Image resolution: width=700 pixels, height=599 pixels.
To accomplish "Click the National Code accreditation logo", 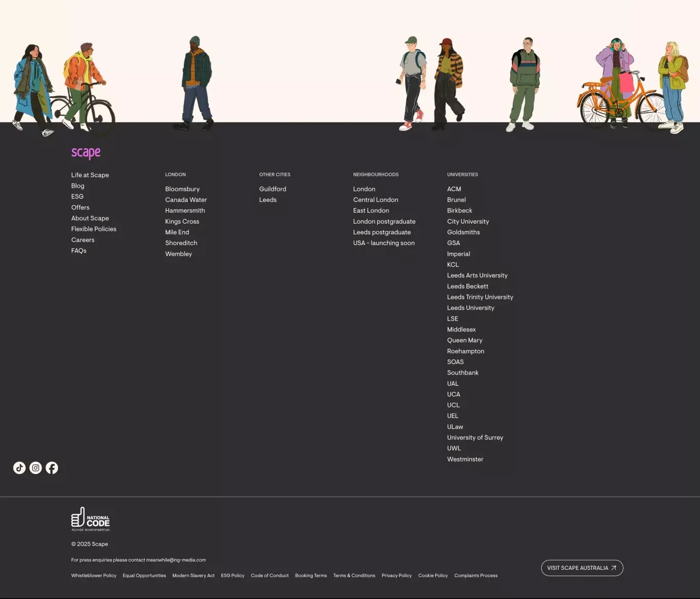I will click(90, 519).
